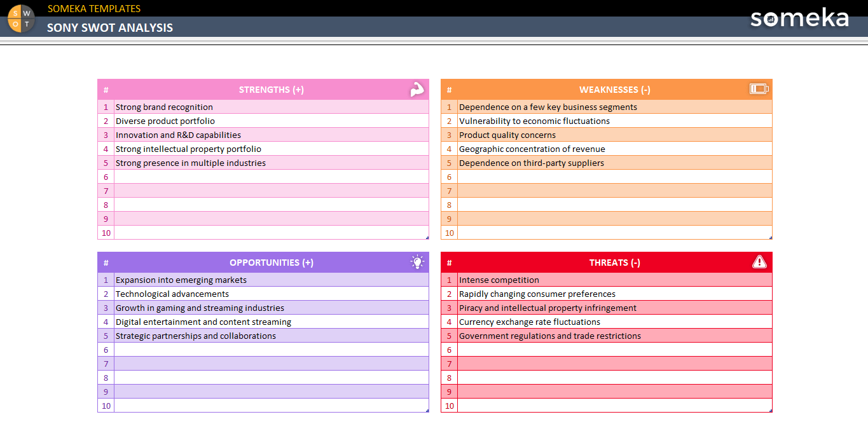The height and width of the screenshot is (445, 868).
Task: Click the light bulb Opportunities icon
Action: [417, 262]
